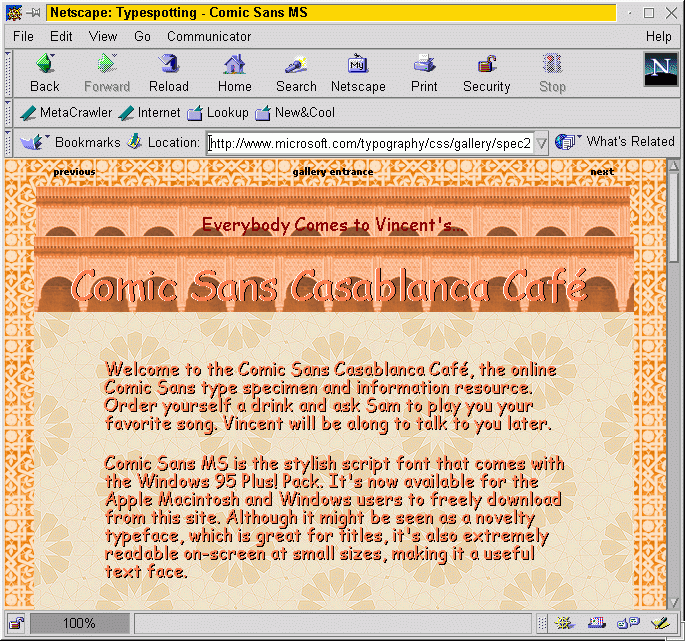Viewport: 685px width, 641px height.
Task: Open the Search toolbar button
Action: pos(296,73)
